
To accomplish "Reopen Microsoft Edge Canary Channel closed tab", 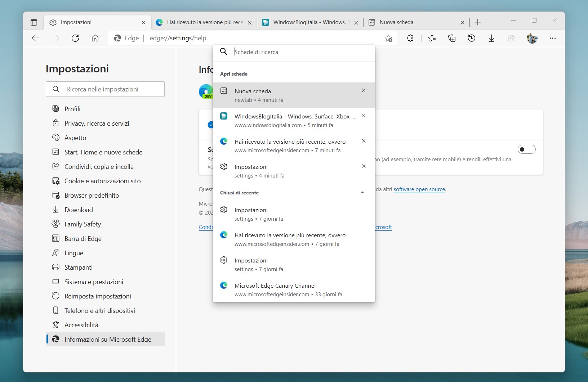I will [294, 290].
